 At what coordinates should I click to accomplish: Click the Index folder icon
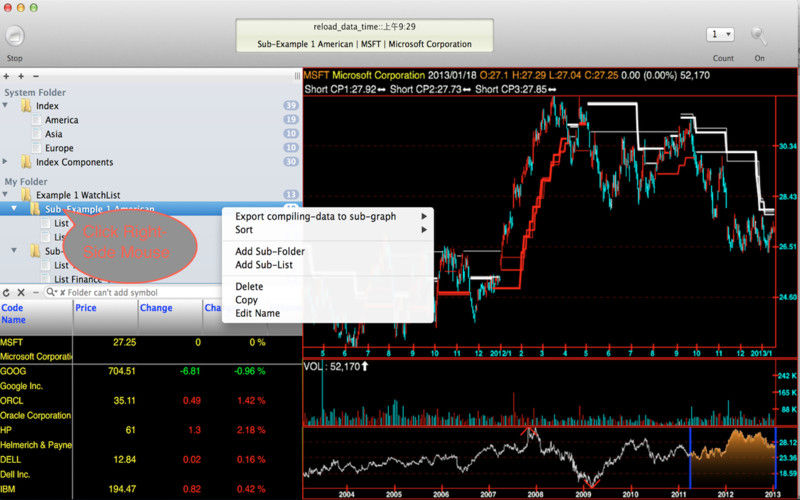[26, 106]
